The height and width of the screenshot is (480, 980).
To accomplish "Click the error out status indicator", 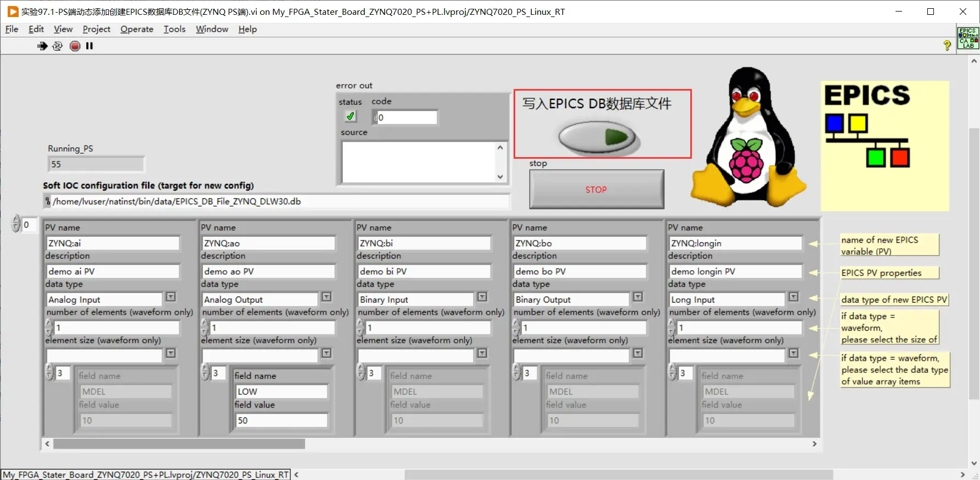I will click(x=350, y=116).
